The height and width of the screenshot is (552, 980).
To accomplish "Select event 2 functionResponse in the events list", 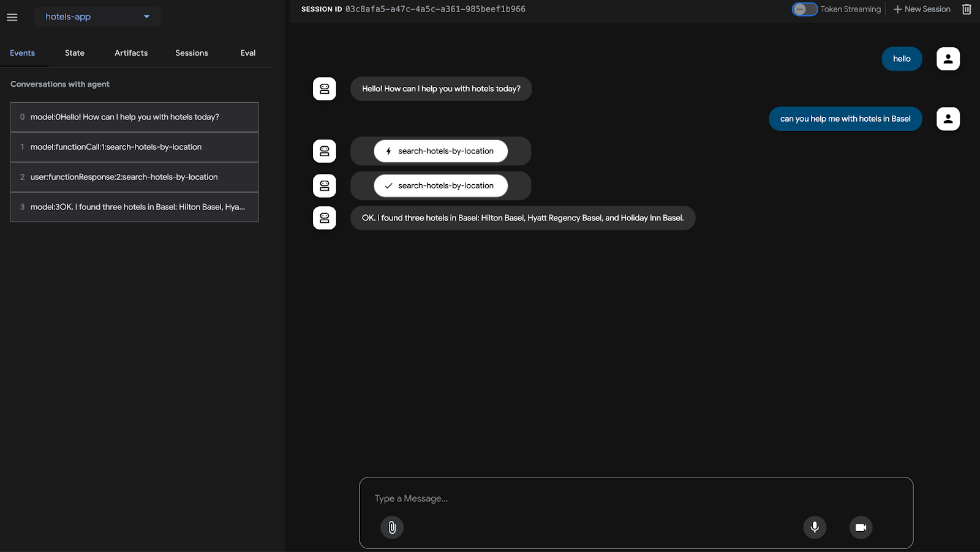I will click(x=135, y=177).
